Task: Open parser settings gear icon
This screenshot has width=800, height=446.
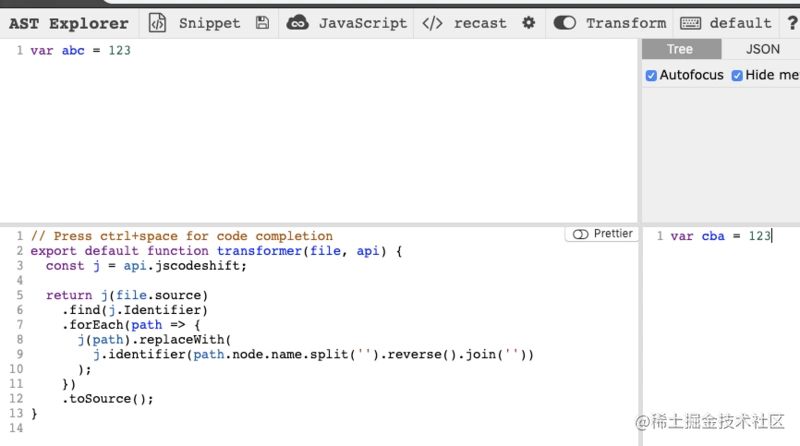Action: tap(529, 23)
